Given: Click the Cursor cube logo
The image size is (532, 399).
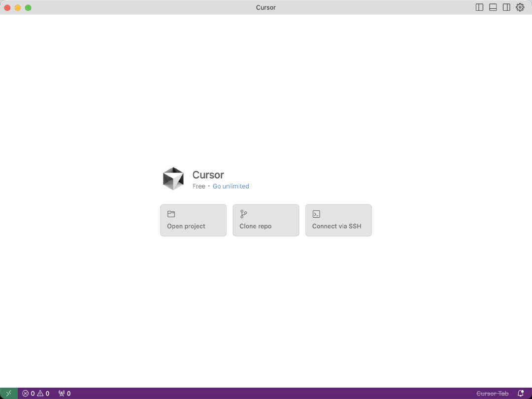Looking at the screenshot, I should pyautogui.click(x=173, y=178).
